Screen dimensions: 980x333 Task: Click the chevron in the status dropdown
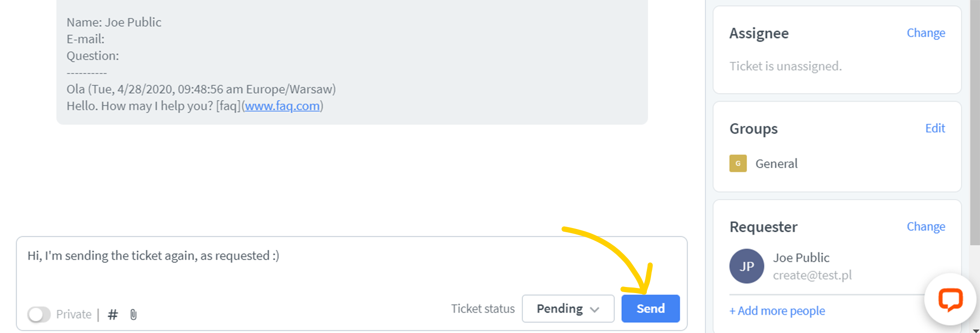point(595,309)
